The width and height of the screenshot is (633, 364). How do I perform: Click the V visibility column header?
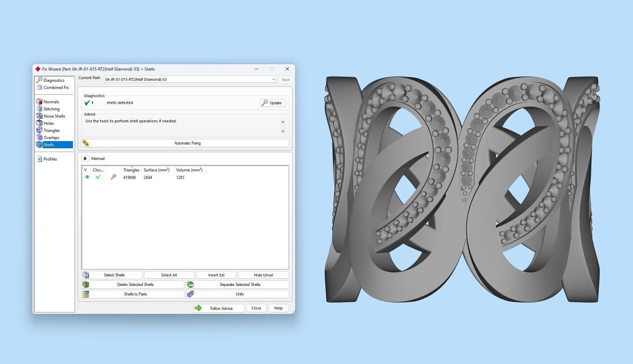pyautogui.click(x=86, y=170)
